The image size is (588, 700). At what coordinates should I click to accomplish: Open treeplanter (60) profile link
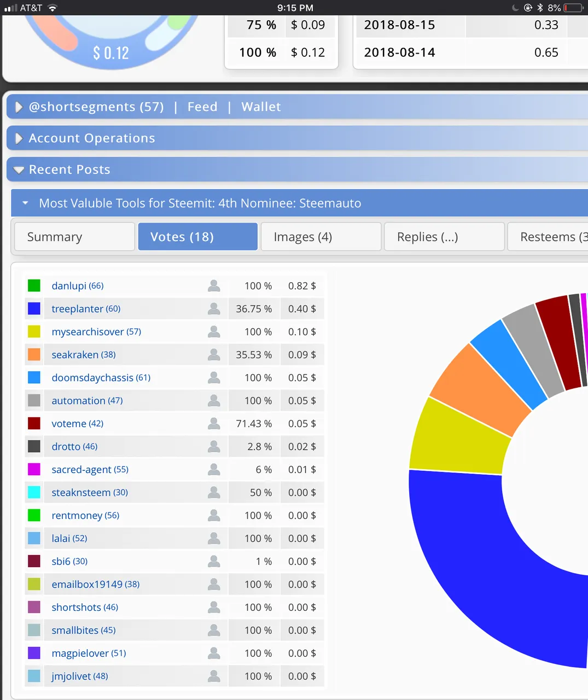click(x=86, y=308)
